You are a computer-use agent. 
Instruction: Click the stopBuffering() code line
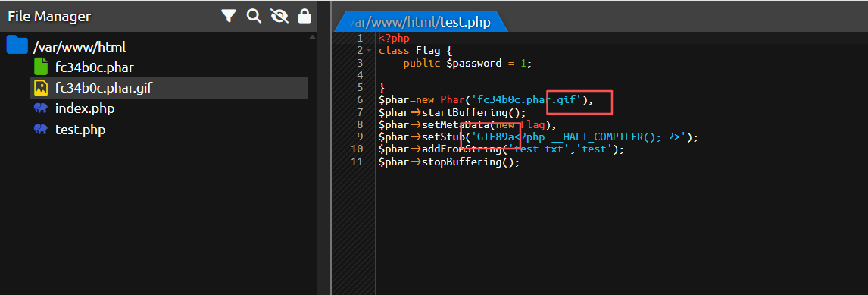coord(449,162)
